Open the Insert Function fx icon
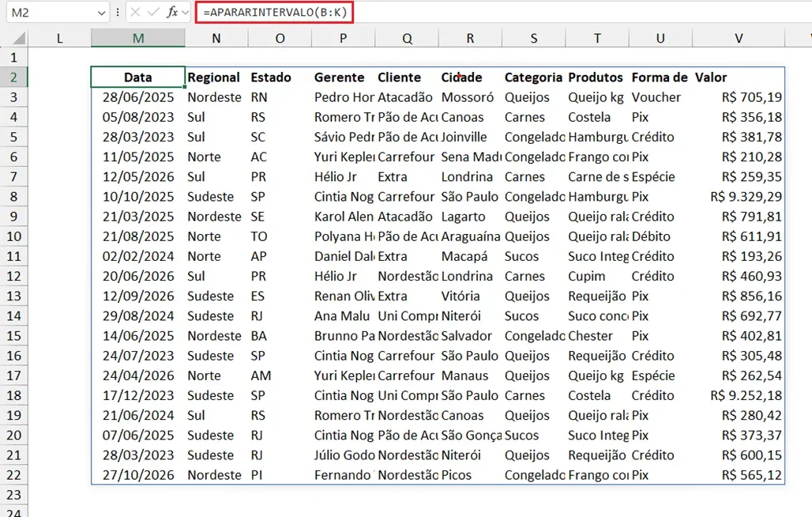The image size is (812, 517). pyautogui.click(x=172, y=12)
